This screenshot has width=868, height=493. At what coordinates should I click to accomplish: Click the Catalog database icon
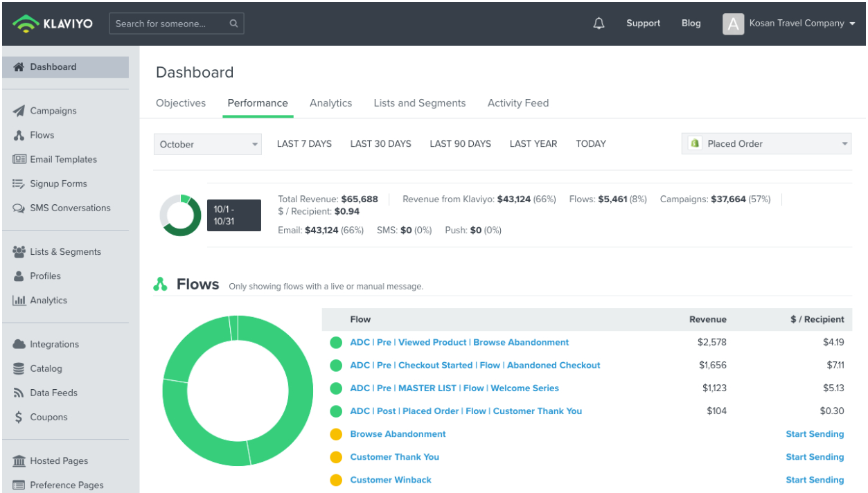click(x=19, y=368)
